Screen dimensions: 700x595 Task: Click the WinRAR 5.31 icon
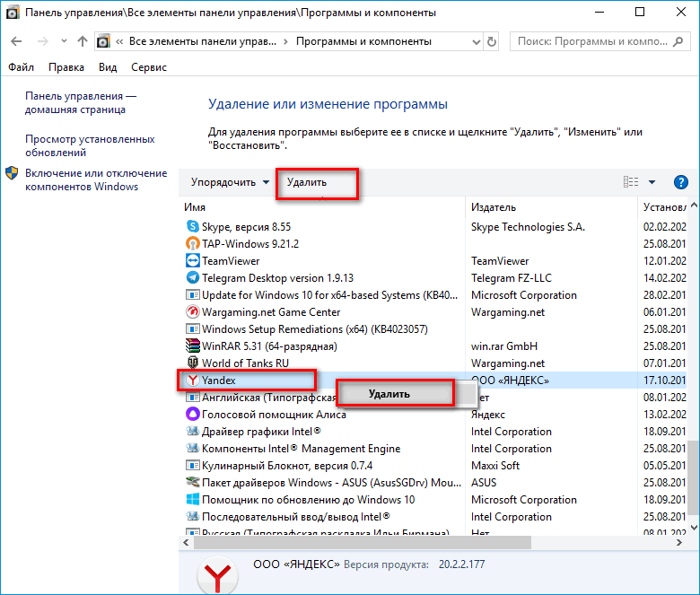tap(192, 346)
